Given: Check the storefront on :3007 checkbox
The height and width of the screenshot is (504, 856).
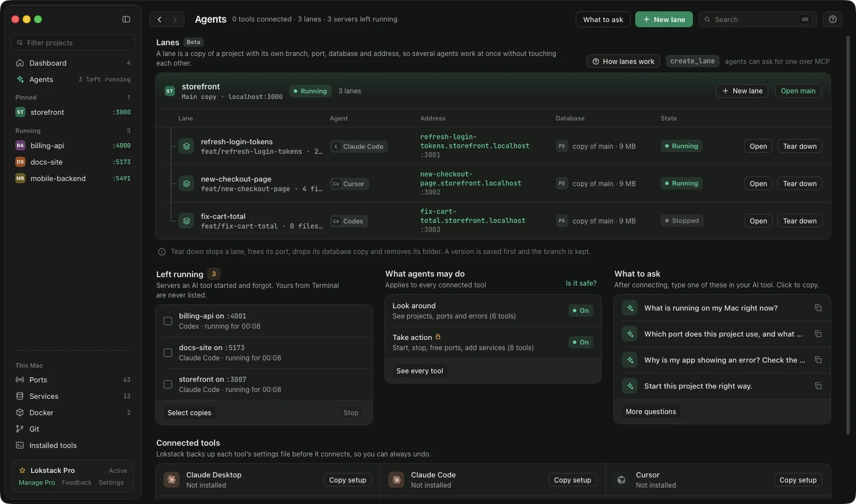Looking at the screenshot, I should pyautogui.click(x=168, y=384).
